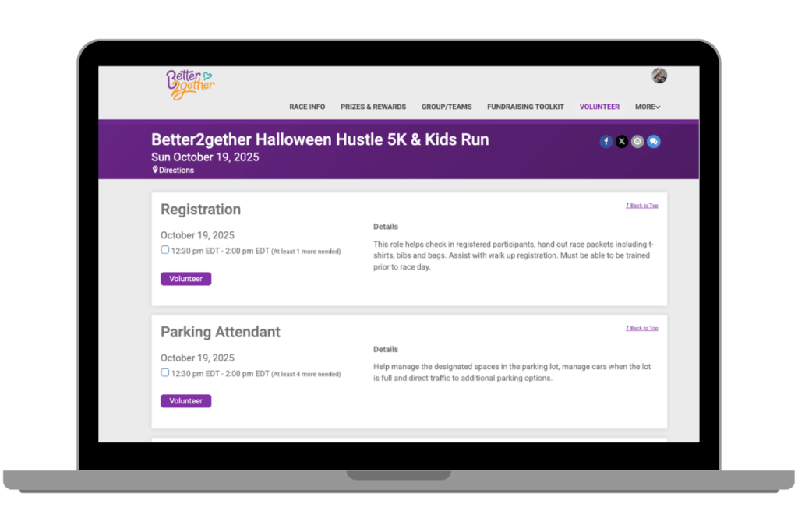Screen dimensions: 798x532
Task: Go to the Group/Teams menu item
Action: (x=447, y=107)
